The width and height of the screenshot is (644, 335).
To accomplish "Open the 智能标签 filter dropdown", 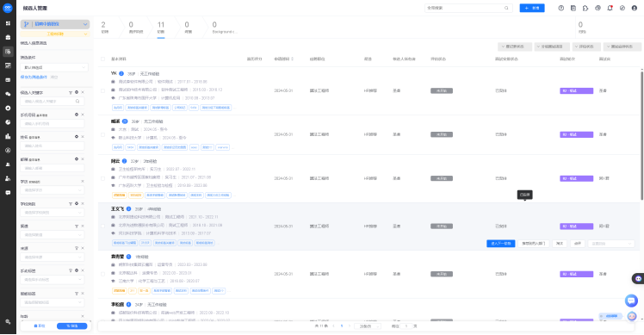I will pos(53,302).
